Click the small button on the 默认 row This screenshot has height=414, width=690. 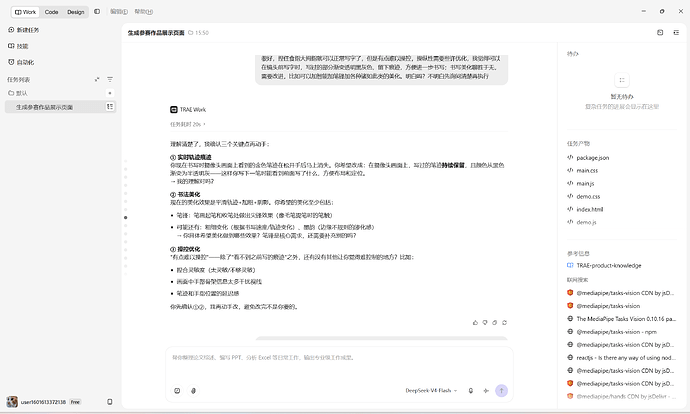pos(110,93)
